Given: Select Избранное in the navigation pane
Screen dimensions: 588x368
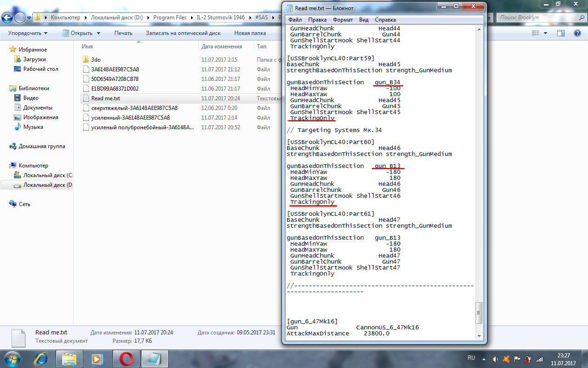Looking at the screenshot, I should point(33,50).
